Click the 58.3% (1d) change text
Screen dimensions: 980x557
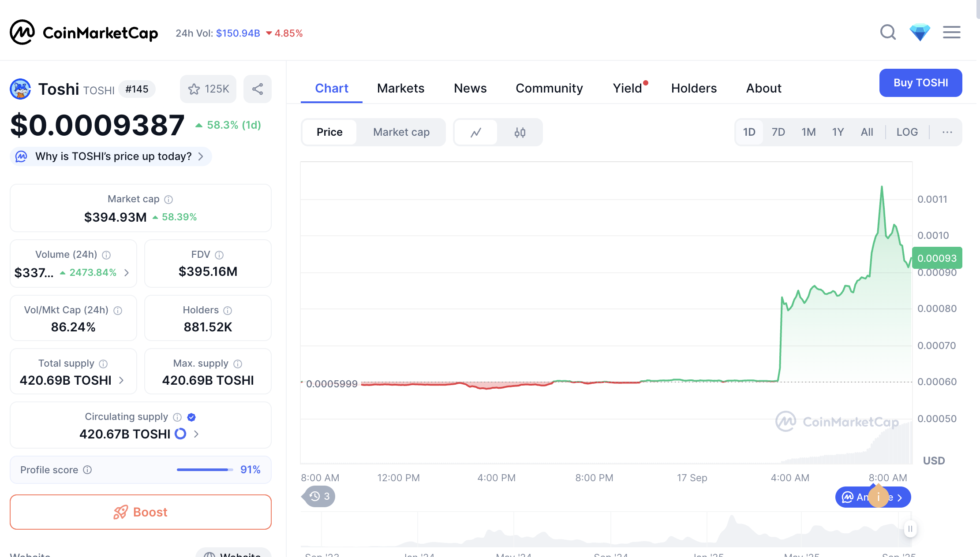(x=234, y=125)
